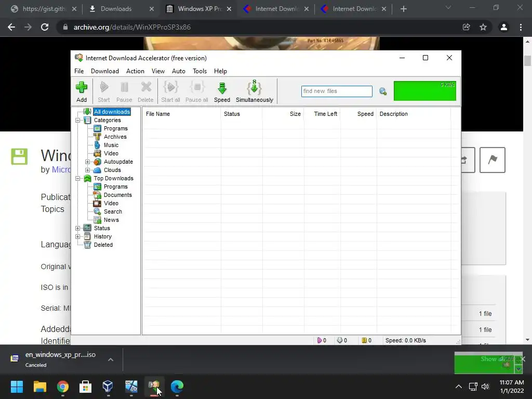Click the Chrome back arrow
The height and width of the screenshot is (399, 532).
pos(11,27)
